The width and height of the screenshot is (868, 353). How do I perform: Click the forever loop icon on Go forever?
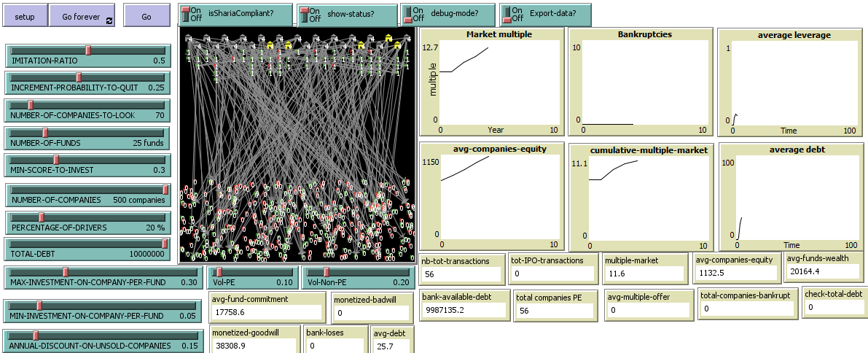(x=109, y=17)
